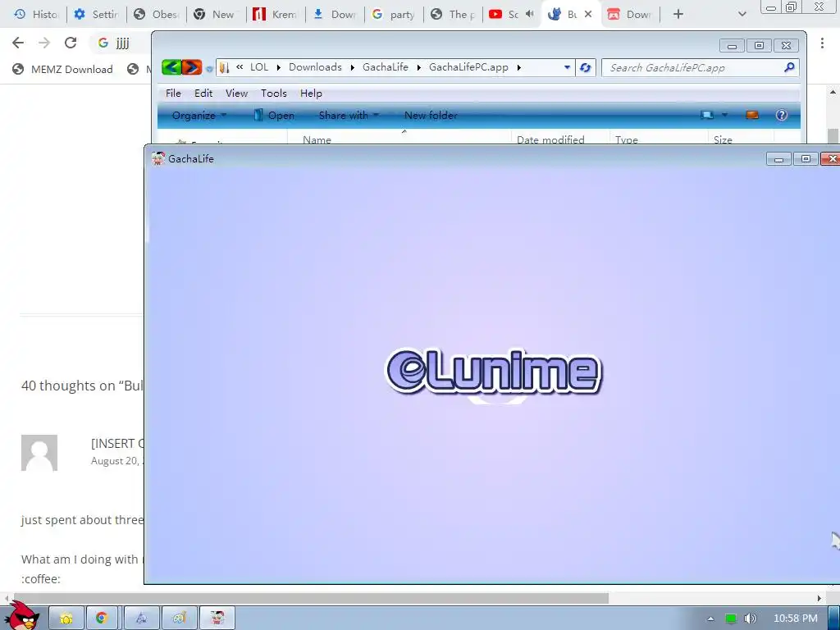Open the Paint palette taskbar icon
The image size is (840, 630).
[x=179, y=619]
